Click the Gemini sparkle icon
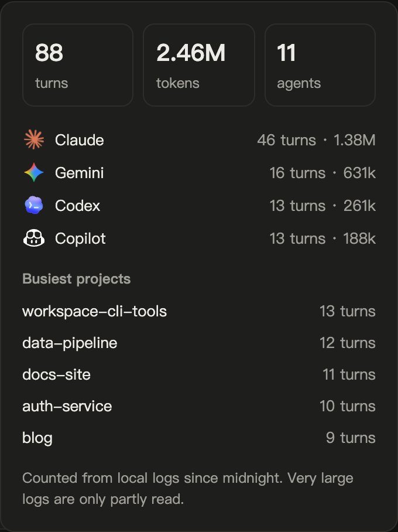 34,172
